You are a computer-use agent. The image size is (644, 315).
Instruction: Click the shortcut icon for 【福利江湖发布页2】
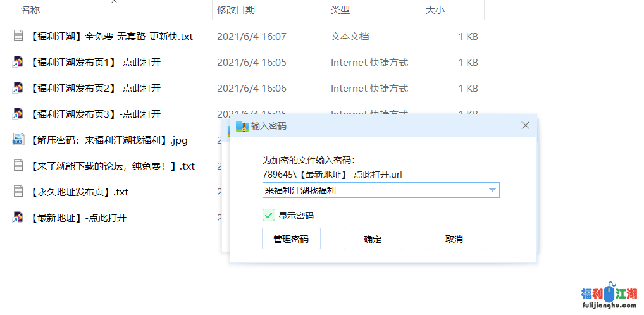coord(18,88)
